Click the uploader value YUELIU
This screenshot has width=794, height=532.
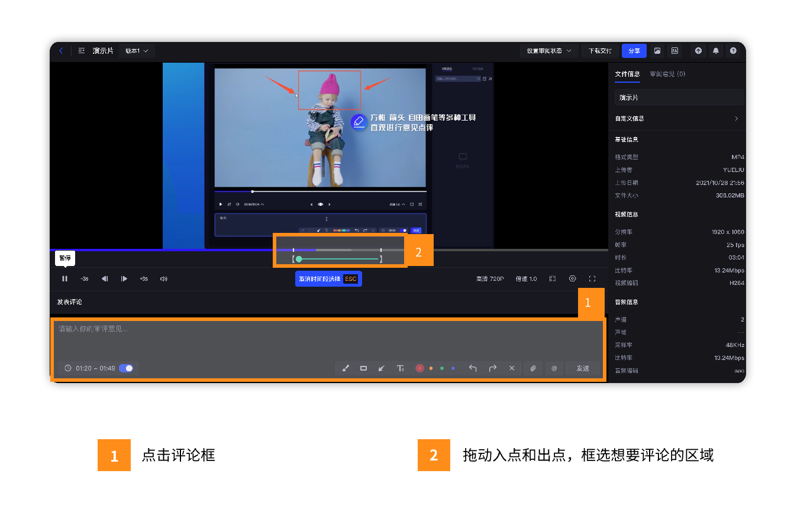coord(734,170)
